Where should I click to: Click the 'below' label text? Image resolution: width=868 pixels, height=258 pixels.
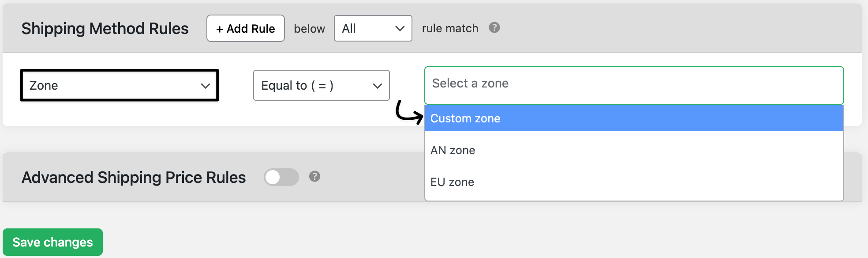tap(309, 29)
